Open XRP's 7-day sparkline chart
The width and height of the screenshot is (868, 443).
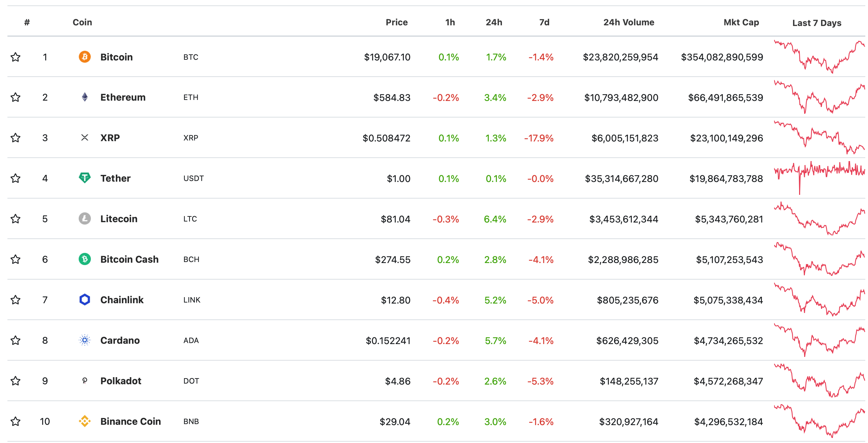click(820, 138)
